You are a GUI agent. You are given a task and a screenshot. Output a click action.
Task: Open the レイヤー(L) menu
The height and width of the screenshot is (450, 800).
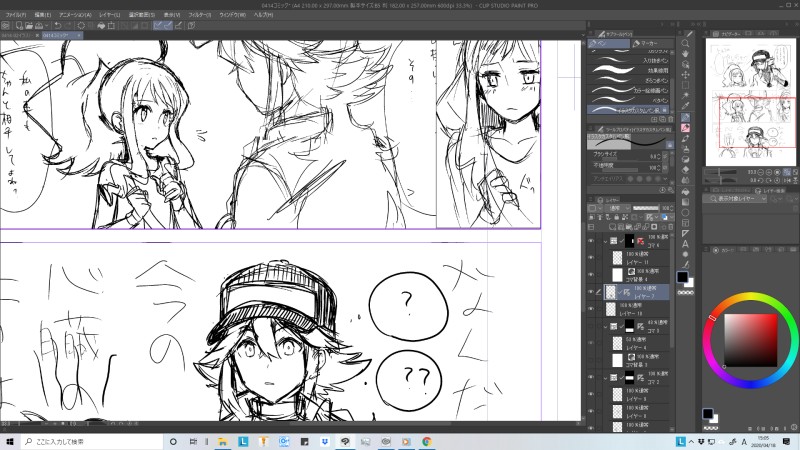click(x=110, y=15)
